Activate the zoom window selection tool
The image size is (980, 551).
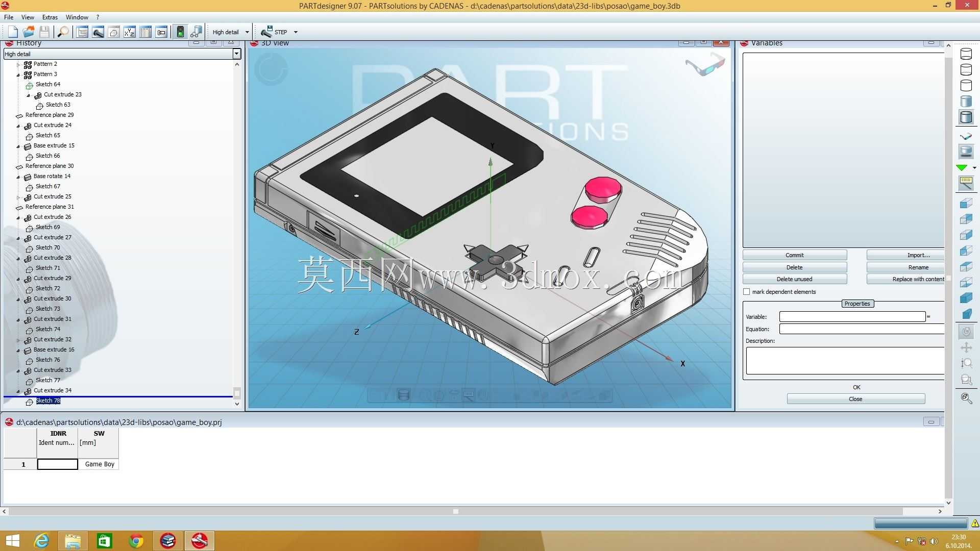966,380
